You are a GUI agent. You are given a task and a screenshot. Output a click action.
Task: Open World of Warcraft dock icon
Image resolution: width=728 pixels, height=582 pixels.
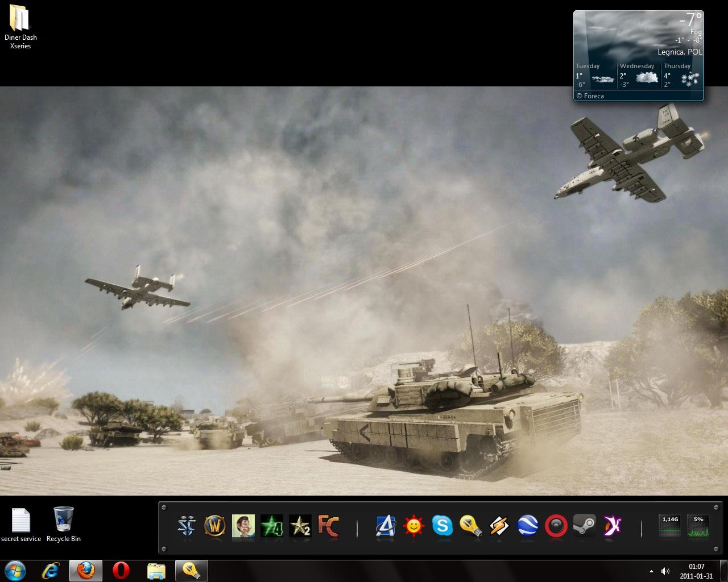pyautogui.click(x=215, y=526)
